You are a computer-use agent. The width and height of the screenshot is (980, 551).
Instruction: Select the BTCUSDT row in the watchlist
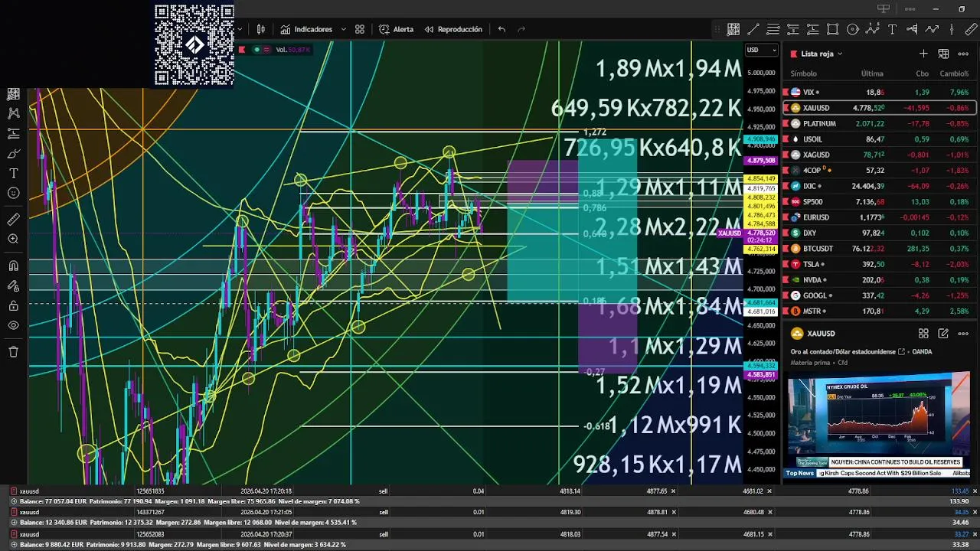[x=880, y=249]
